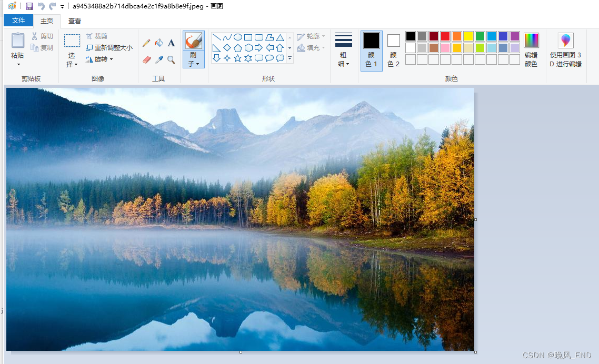Screen dimensions: 599x364
Task: Select the Pencil tool
Action: [146, 43]
